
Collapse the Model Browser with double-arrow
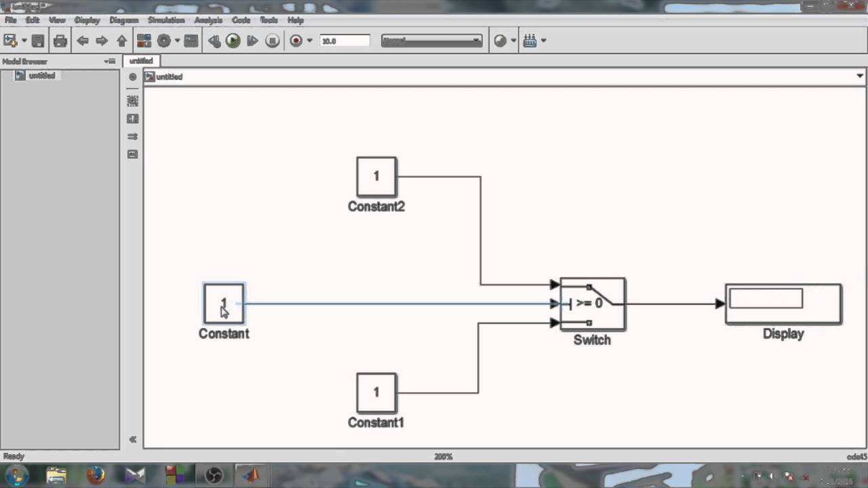point(133,439)
